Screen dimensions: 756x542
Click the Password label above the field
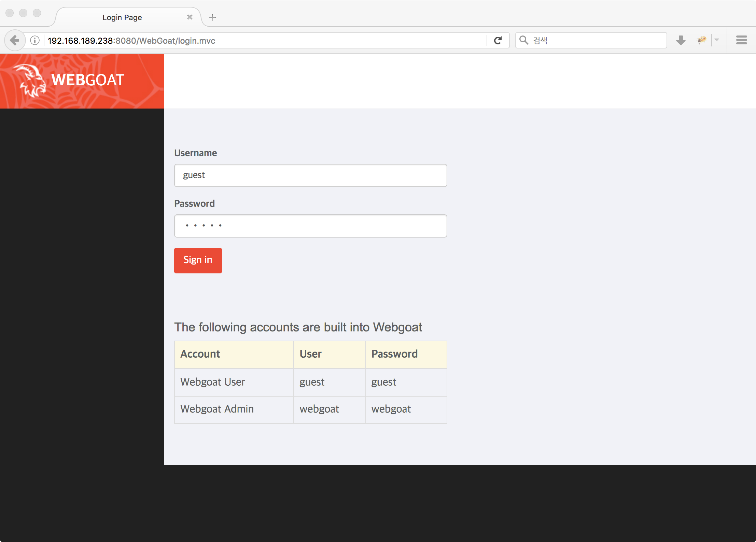(194, 204)
